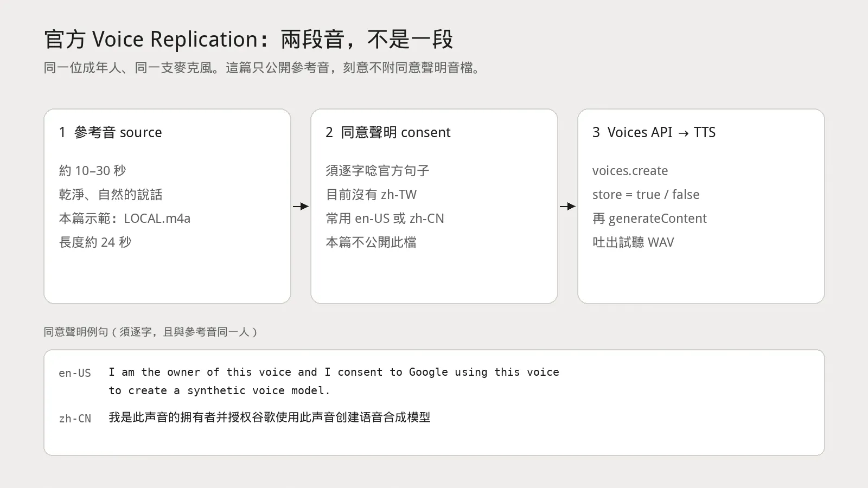This screenshot has height=488, width=868.
Task: Click '本篇示範：LOCAL.m4a' text
Action: (x=125, y=219)
